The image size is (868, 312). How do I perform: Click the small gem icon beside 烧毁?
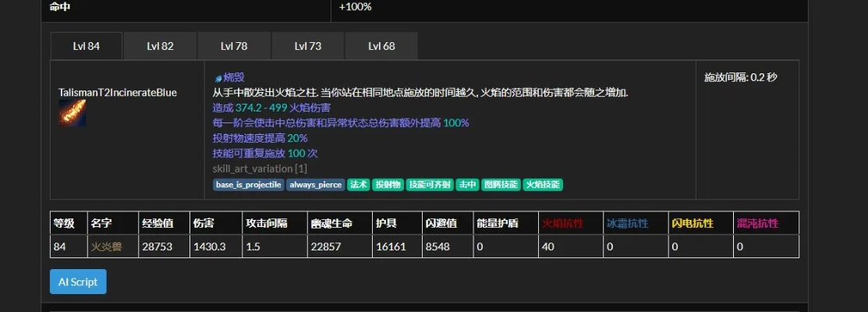pyautogui.click(x=218, y=77)
